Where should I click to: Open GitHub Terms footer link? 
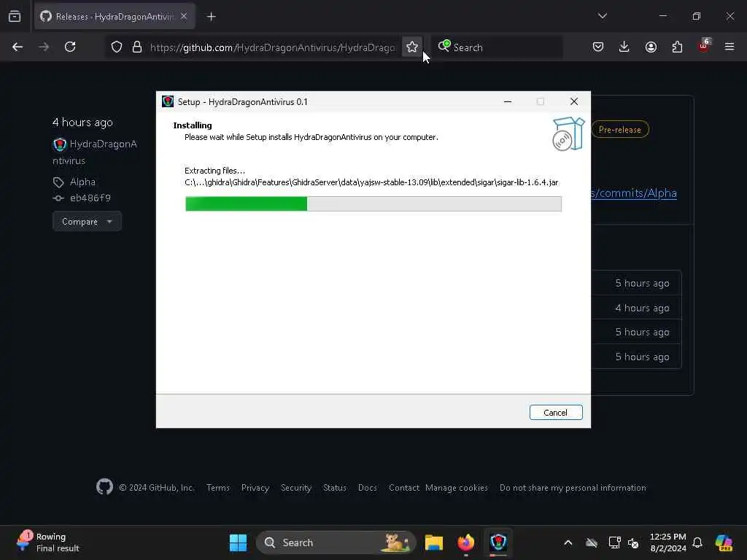tap(217, 488)
